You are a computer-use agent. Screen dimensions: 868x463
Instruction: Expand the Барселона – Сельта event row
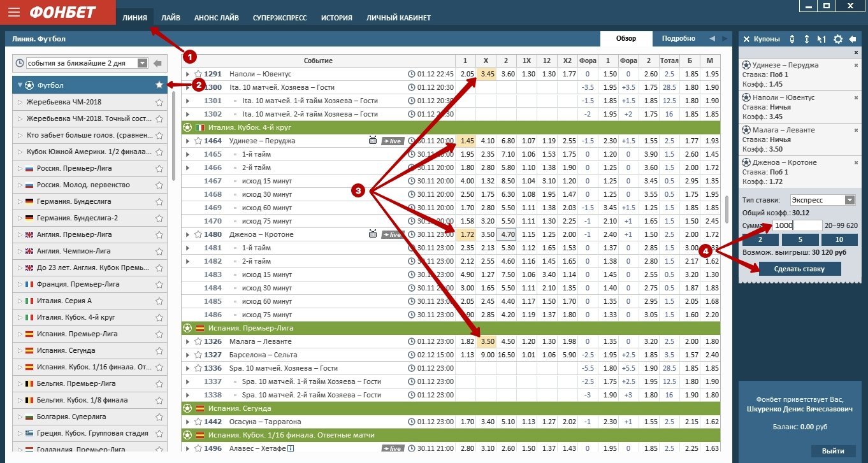point(187,355)
